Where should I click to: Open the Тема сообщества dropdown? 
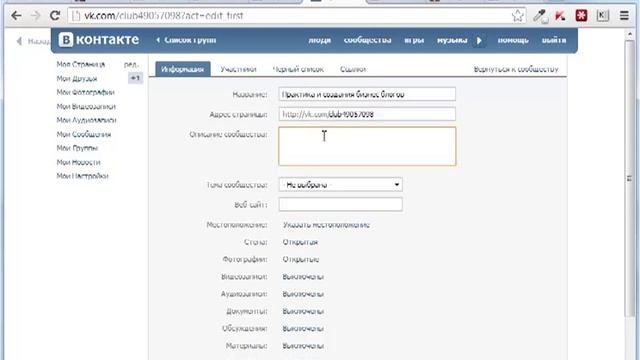pyautogui.click(x=340, y=185)
